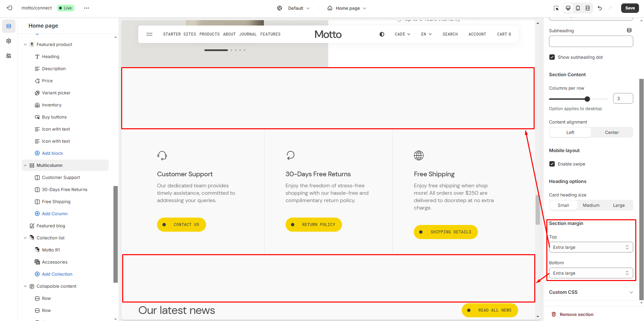Open Theme settings gear icon
The width and height of the screenshot is (644, 321).
pos(9,41)
